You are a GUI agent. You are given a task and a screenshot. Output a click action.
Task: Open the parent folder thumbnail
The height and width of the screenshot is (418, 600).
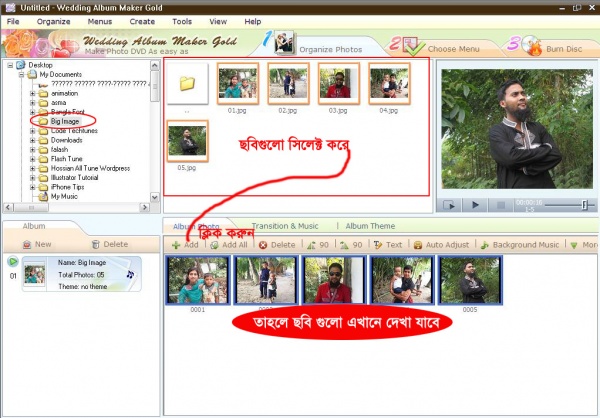pyautogui.click(x=188, y=83)
